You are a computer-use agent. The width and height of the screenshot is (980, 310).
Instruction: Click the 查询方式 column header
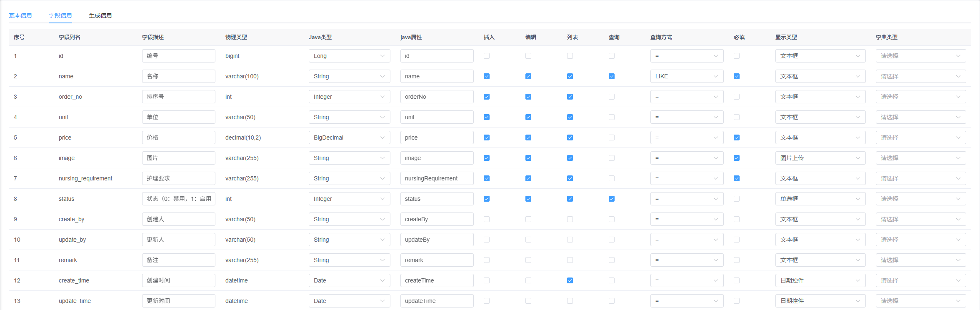[661, 37]
